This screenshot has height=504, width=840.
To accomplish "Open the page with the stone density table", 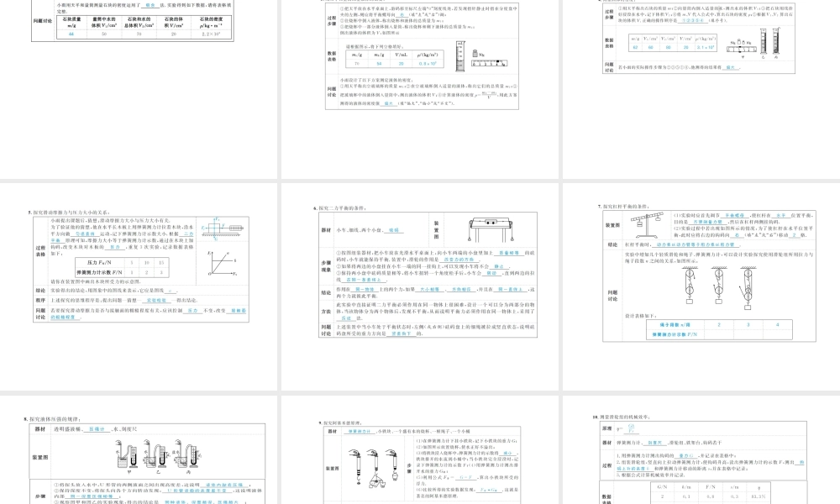I will [139, 89].
